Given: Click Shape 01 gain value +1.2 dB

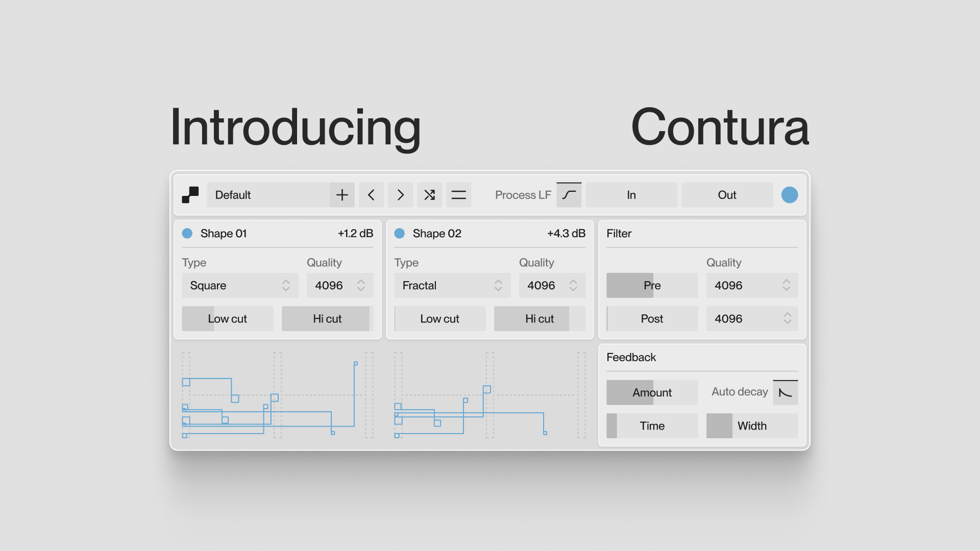Looking at the screenshot, I should [355, 233].
